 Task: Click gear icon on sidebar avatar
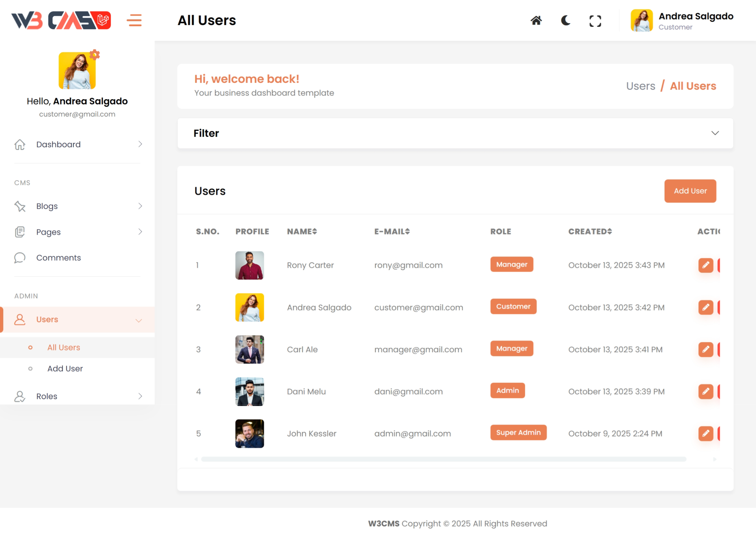coord(95,54)
